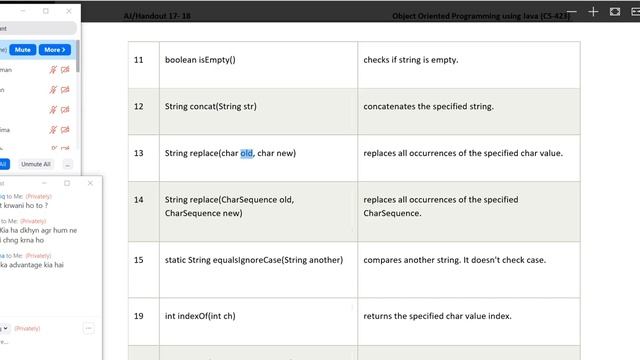Image resolution: width=640 pixels, height=360 pixels.
Task: Zoom out the PDF with the minus icon
Action: [x=571, y=11]
